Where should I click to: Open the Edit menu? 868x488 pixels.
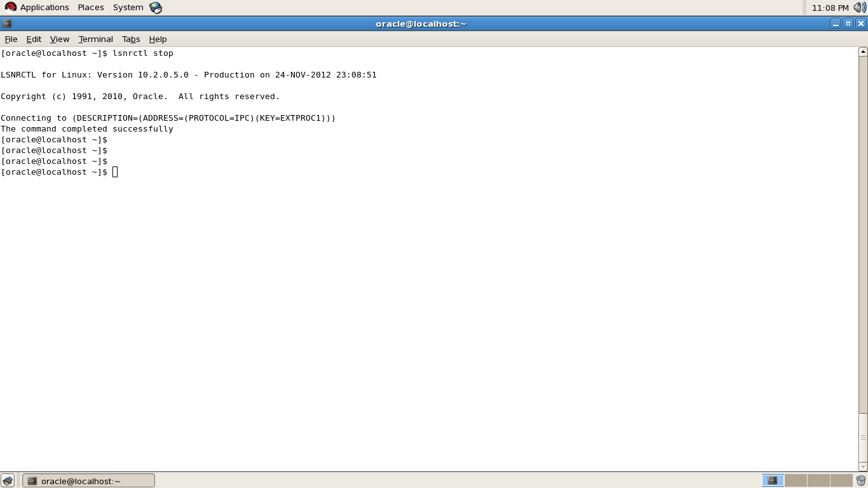34,39
